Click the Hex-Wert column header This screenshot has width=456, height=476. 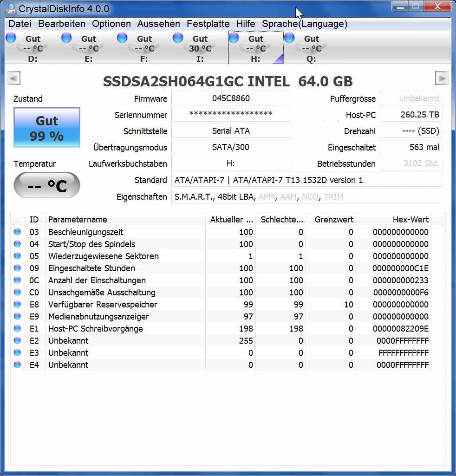[393, 220]
